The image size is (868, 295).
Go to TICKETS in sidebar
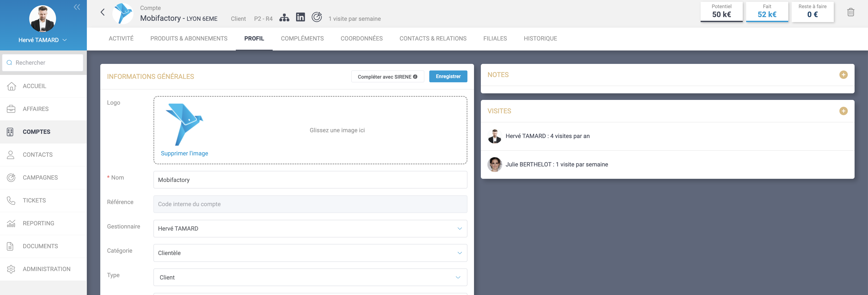[x=34, y=200]
